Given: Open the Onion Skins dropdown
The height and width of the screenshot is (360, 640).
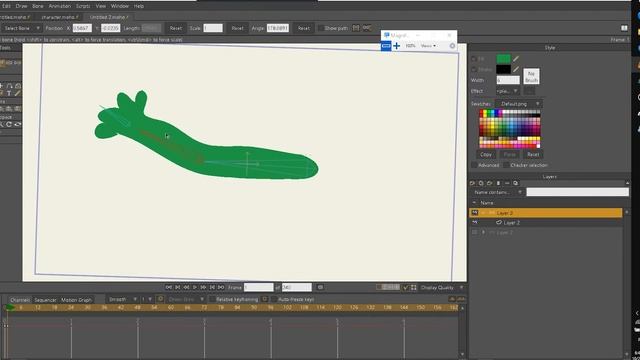Looking at the screenshot, I should (x=186, y=299).
